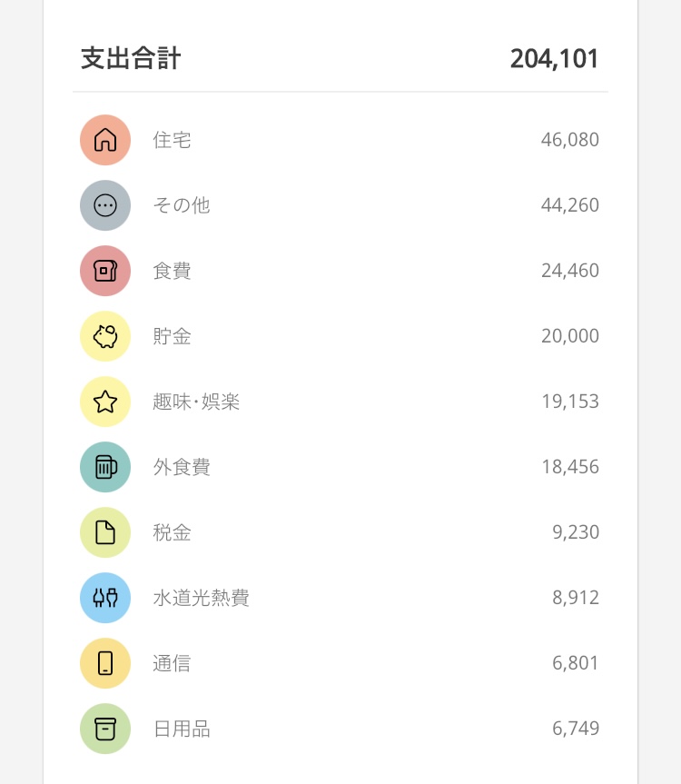Viewport: 681px width, 784px height.
Task: Tap the piggy bank icon for 貯金
Action: tap(105, 336)
